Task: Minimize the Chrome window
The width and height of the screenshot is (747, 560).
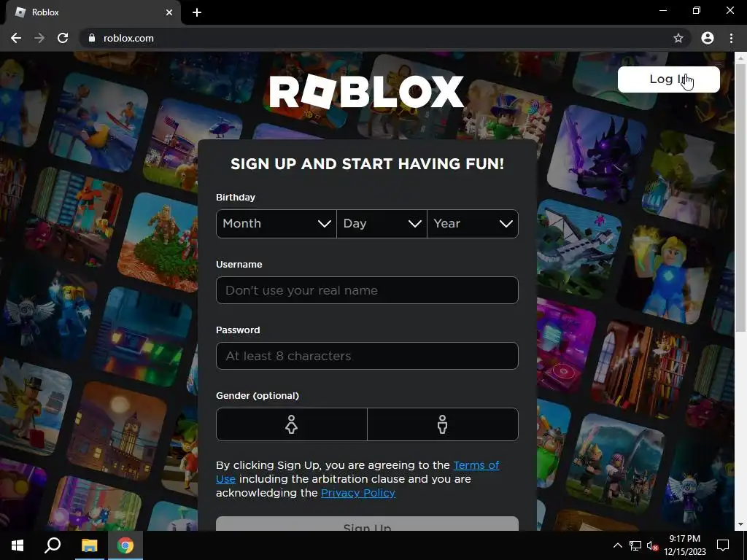Action: click(x=662, y=10)
